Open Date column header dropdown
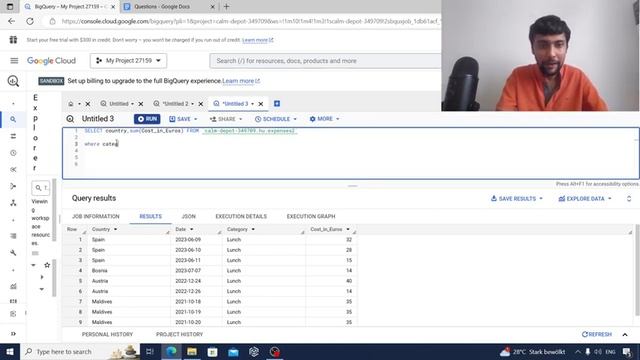Viewport: 640px width, 360px height. (x=191, y=229)
